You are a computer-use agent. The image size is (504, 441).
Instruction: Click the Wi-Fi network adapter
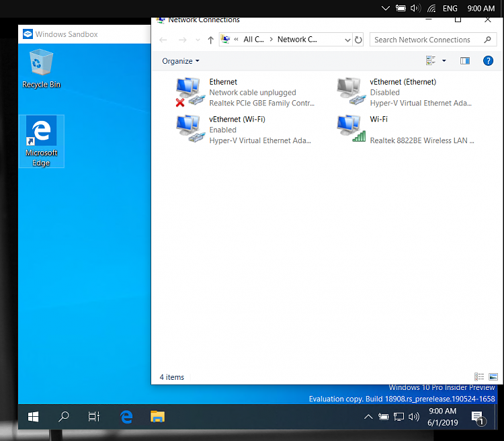click(x=349, y=129)
